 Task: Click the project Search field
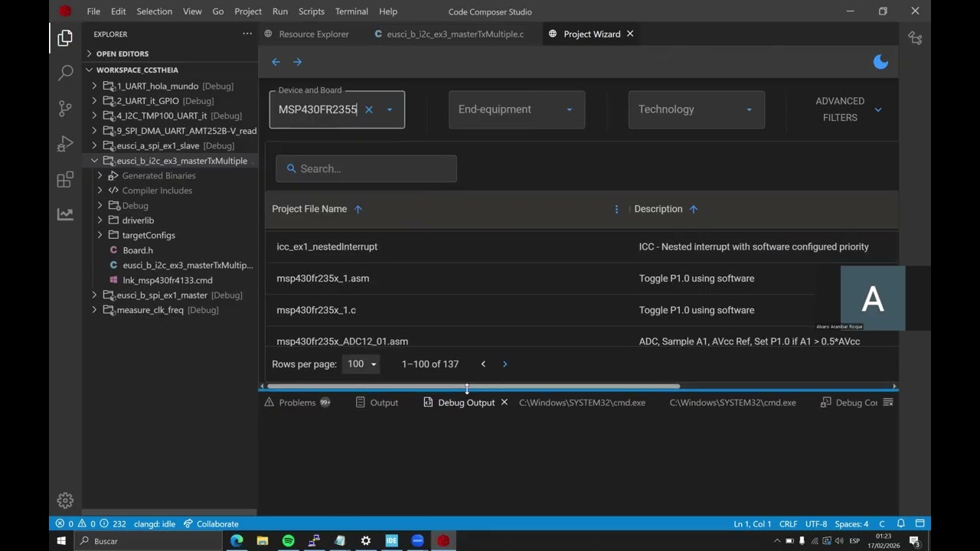[366, 168]
